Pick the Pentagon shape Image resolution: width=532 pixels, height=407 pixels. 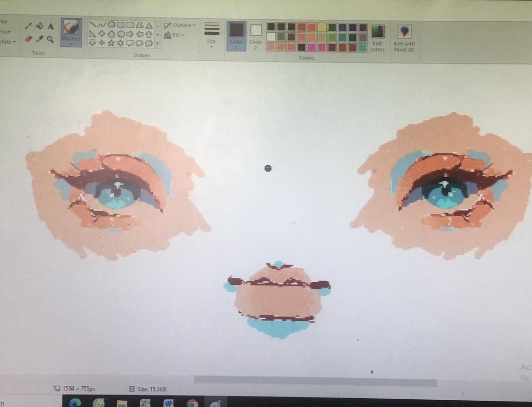click(x=111, y=34)
